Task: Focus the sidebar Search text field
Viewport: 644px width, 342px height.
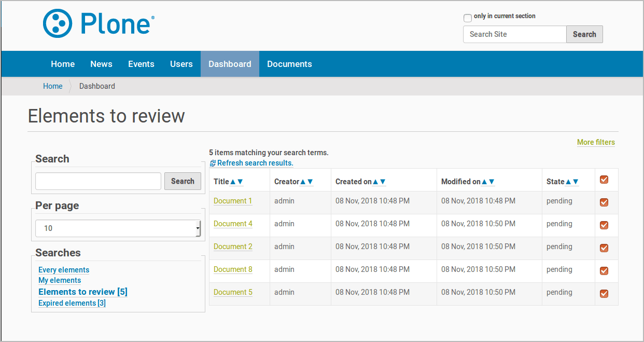Action: 98,181
